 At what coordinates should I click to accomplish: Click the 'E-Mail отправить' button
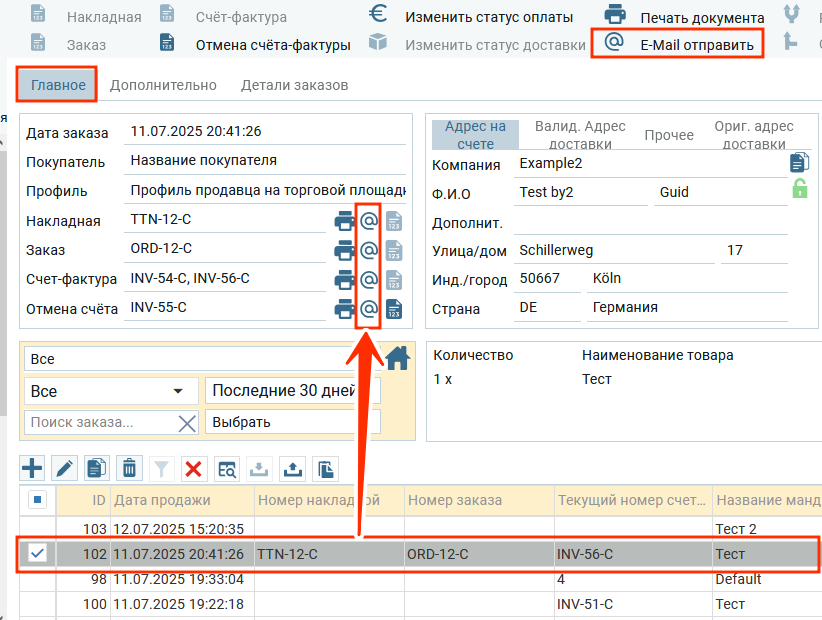click(x=678, y=45)
